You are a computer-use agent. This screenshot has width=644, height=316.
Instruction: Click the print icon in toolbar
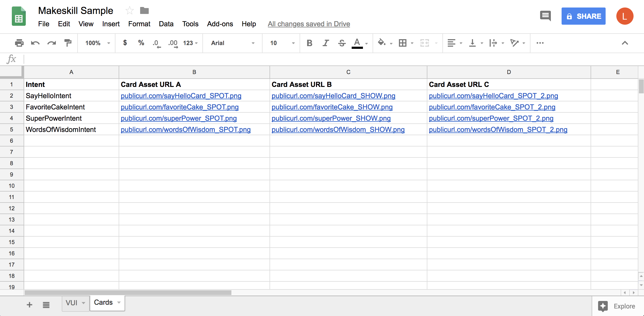(x=19, y=43)
